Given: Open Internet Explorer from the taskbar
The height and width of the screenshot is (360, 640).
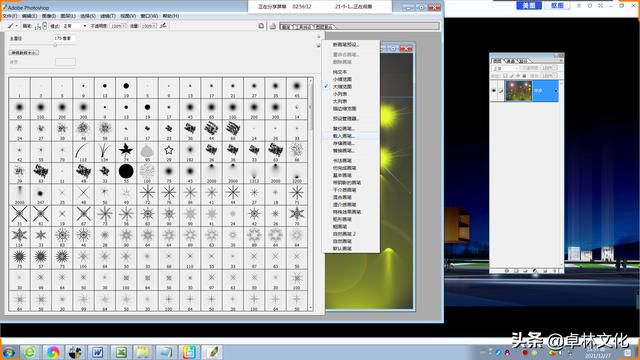Looking at the screenshot, I should pos(29,352).
